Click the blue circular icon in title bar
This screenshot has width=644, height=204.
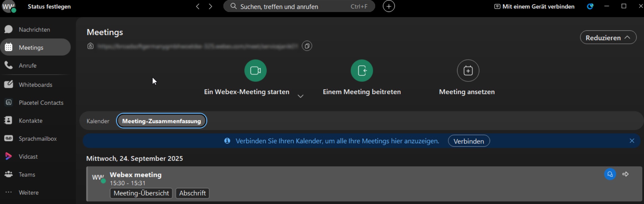(x=590, y=6)
